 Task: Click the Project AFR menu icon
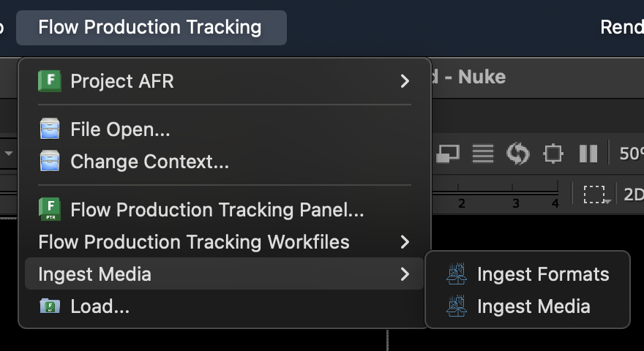pyautogui.click(x=50, y=80)
